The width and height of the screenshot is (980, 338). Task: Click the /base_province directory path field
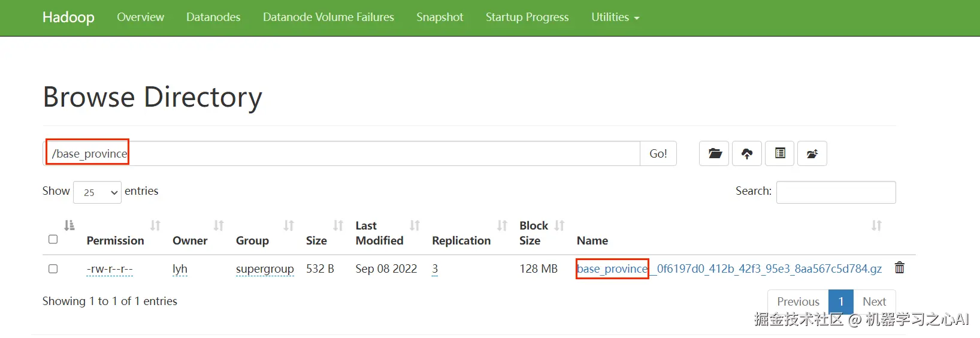[x=343, y=153]
